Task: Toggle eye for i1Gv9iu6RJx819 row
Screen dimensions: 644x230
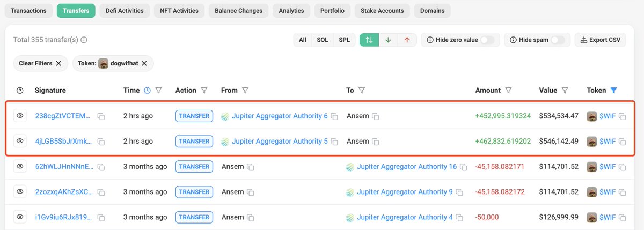Action: click(20, 217)
